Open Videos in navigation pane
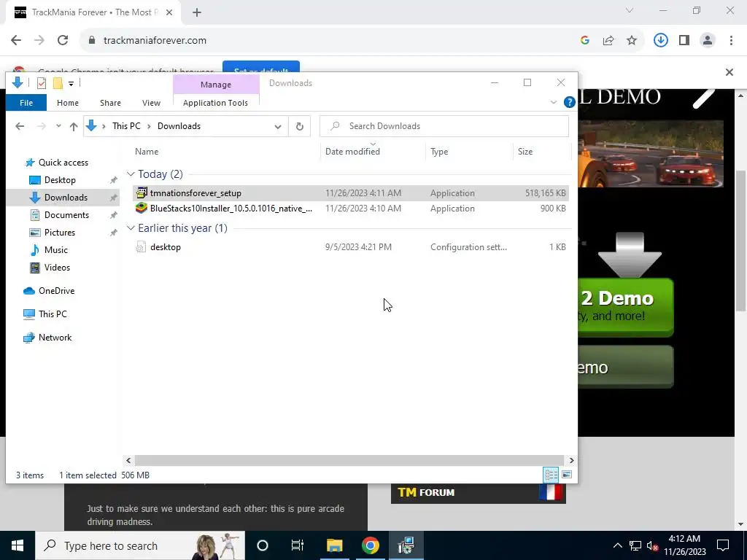 pos(57,268)
